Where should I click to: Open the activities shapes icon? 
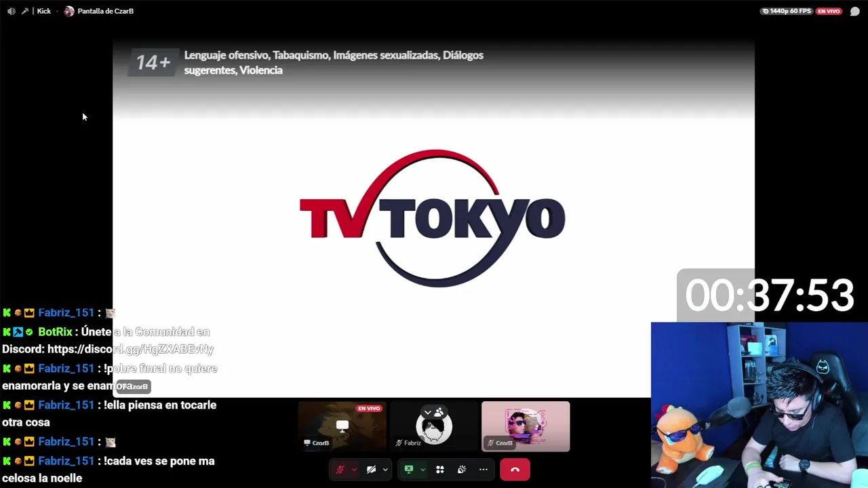440,469
